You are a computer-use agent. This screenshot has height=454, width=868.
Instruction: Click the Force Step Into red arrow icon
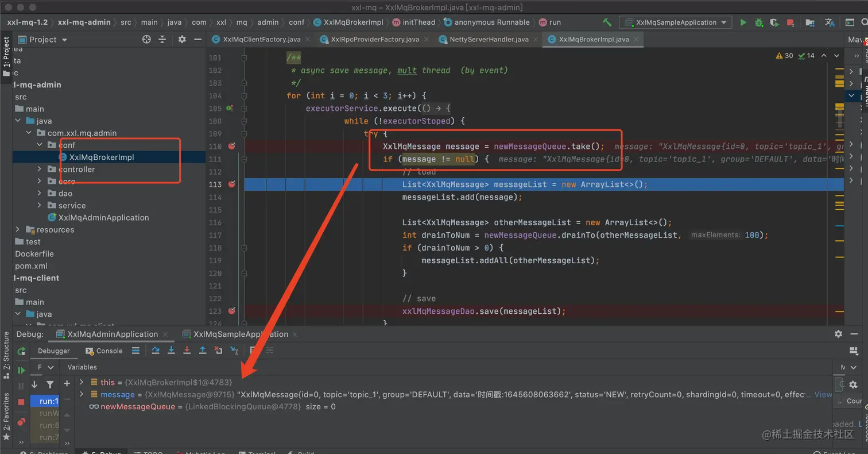point(187,350)
